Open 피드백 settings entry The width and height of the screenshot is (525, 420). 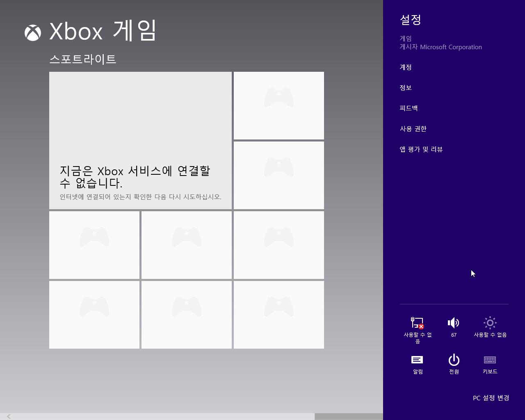tap(409, 108)
